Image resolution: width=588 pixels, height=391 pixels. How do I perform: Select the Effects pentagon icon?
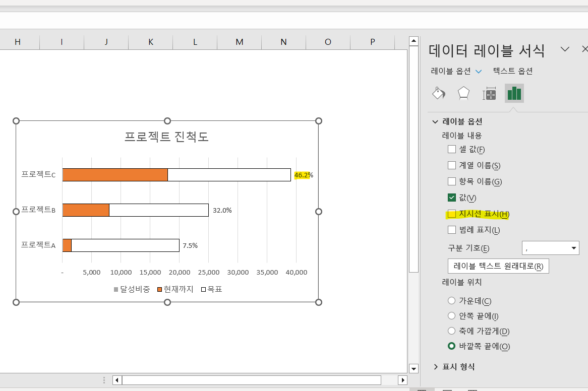tap(463, 93)
